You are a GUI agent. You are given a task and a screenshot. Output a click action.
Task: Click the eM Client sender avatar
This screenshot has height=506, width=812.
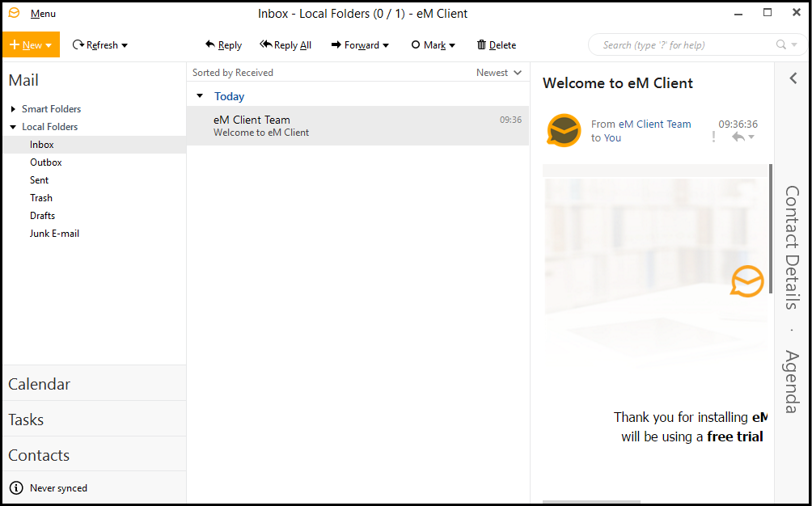point(564,130)
